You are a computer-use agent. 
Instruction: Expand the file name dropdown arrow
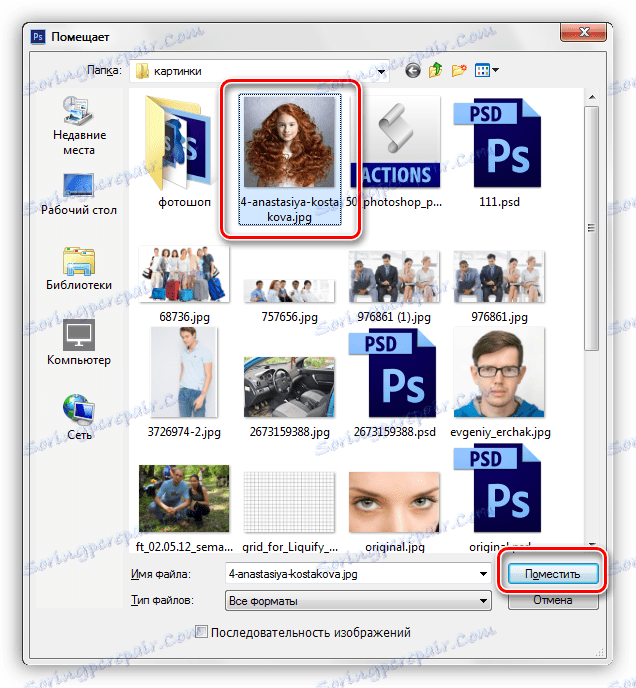point(483,574)
